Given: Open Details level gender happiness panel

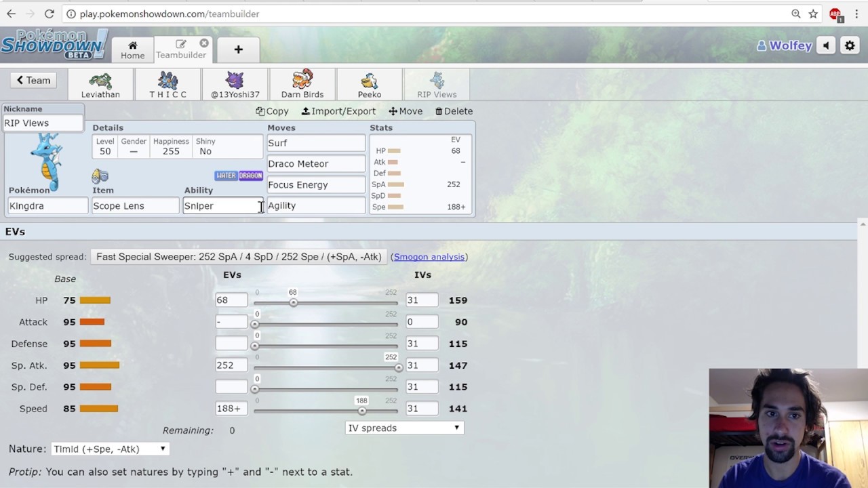Looking at the screenshot, I should (178, 146).
